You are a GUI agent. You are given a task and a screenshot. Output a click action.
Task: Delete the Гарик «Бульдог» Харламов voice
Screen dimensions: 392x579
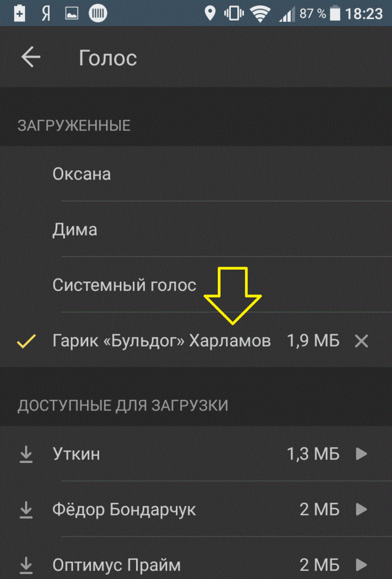pos(361,341)
